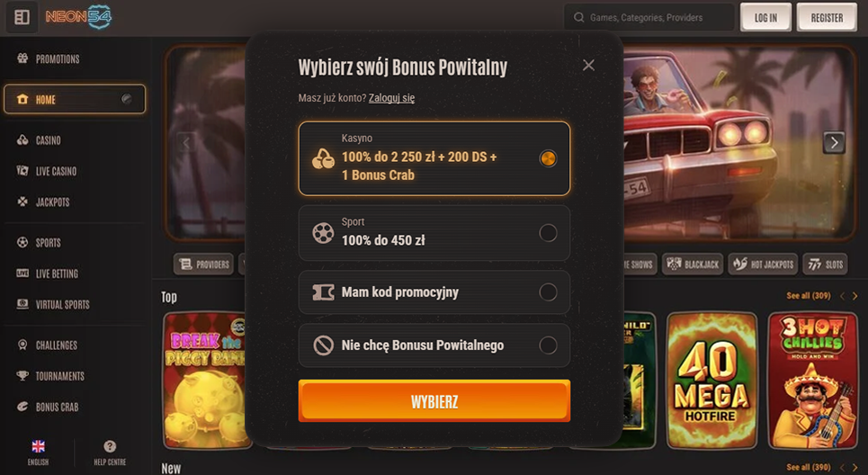Screen dimensions: 868x475
Task: Click the search magnifier icon
Action: (579, 18)
